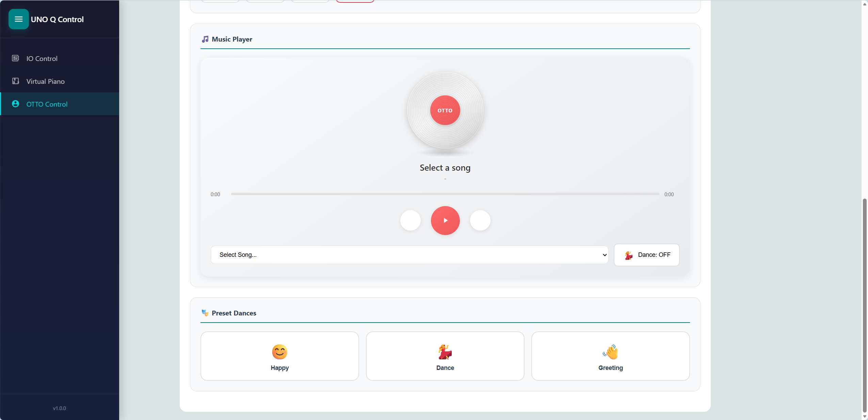Run the Happy preset dance
This screenshot has height=420, width=868.
(x=279, y=356)
